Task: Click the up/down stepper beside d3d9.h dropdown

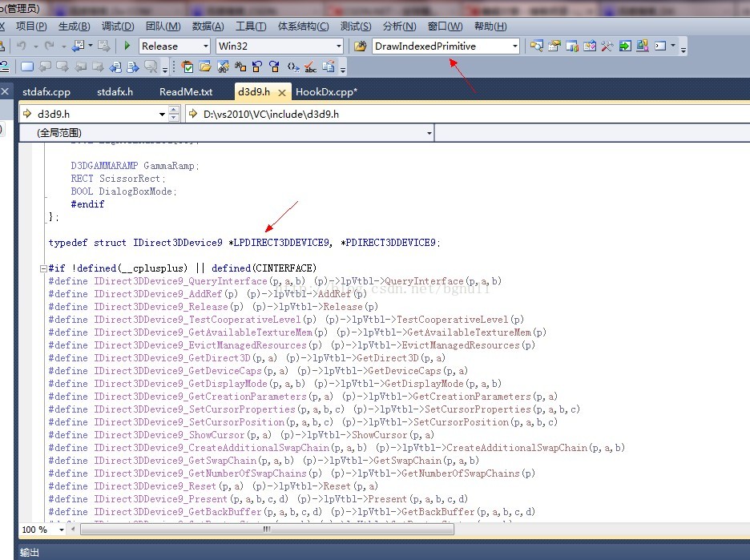Action: click(x=174, y=114)
